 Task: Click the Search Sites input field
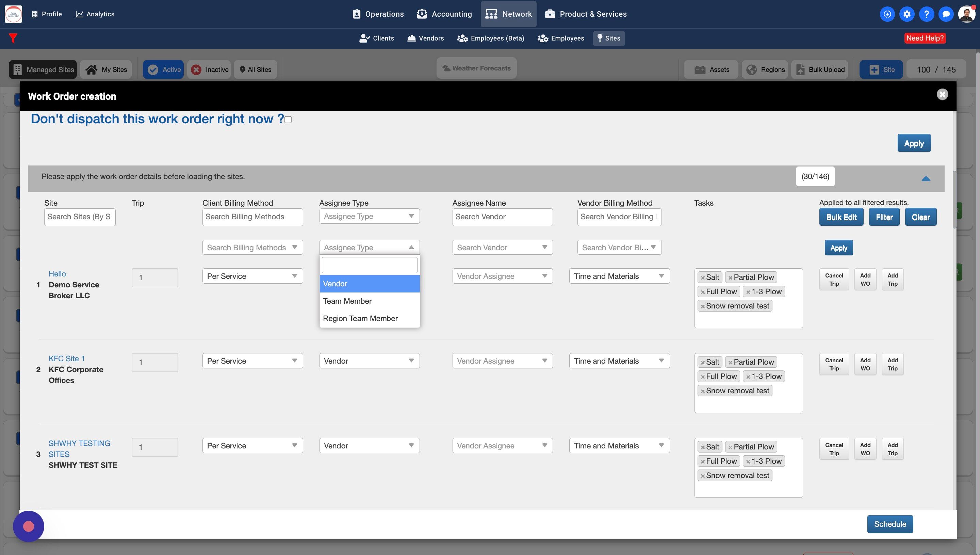80,217
